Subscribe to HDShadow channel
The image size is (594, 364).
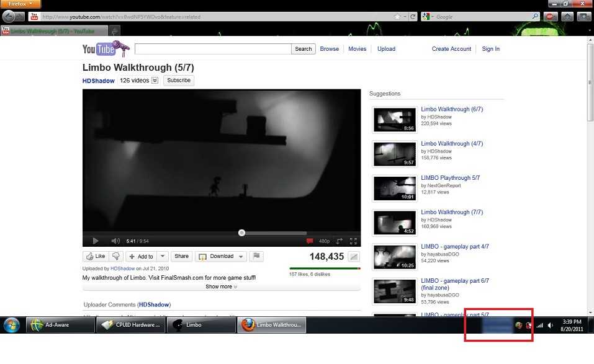coord(179,80)
